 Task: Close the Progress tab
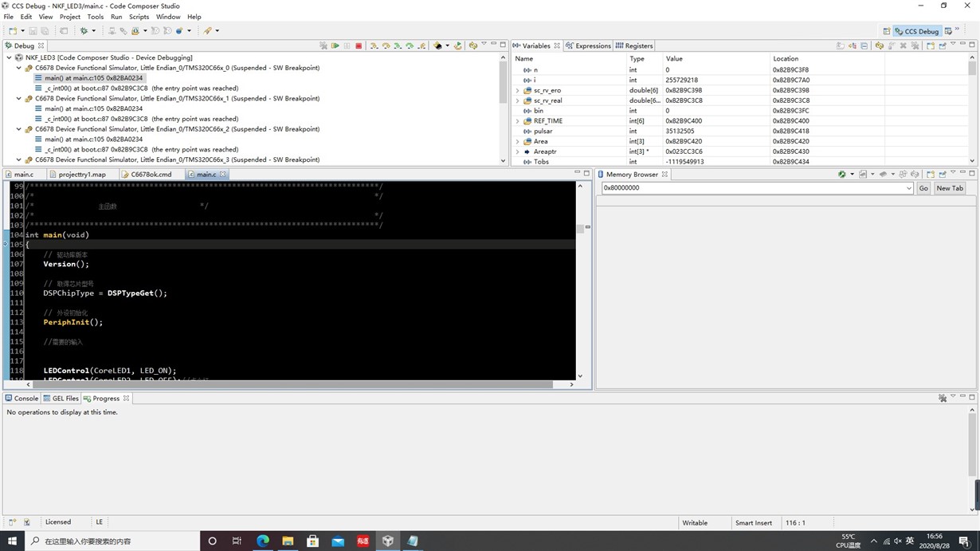(126, 398)
